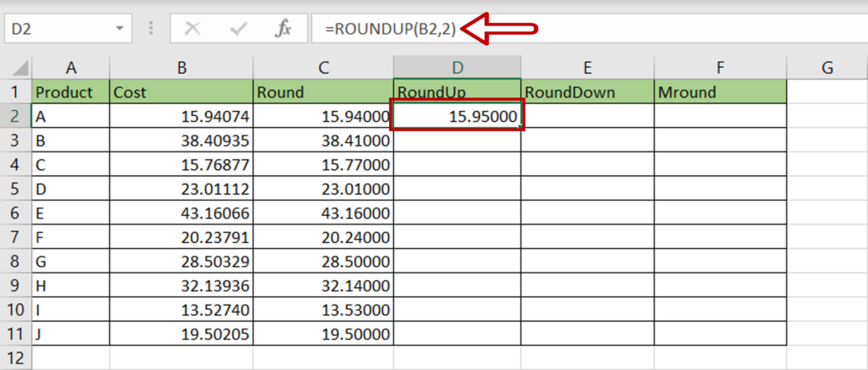
Task: Select row 7 header
Action: (15, 237)
